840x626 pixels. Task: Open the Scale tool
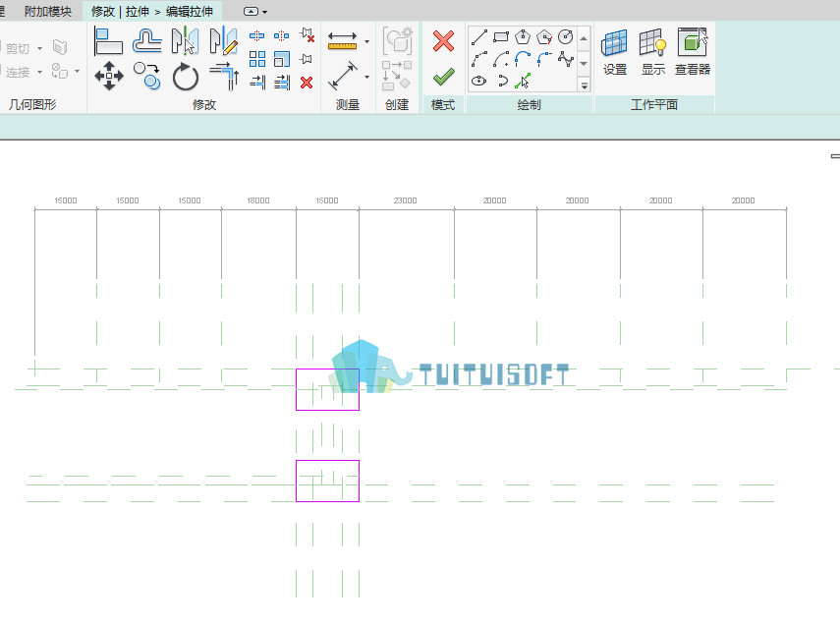(282, 59)
